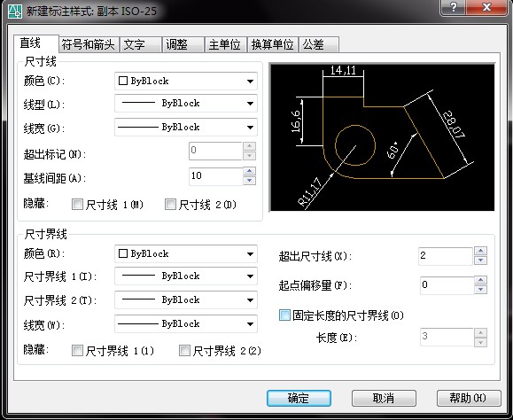Open the 尺寸界线 1(I) linetype dropdown
The image size is (513, 420).
(186, 276)
